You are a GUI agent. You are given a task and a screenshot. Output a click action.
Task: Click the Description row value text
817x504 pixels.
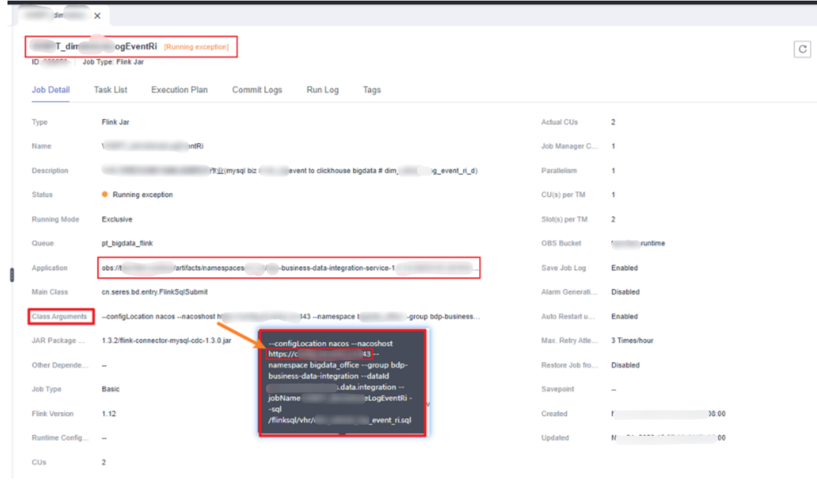tap(290, 170)
